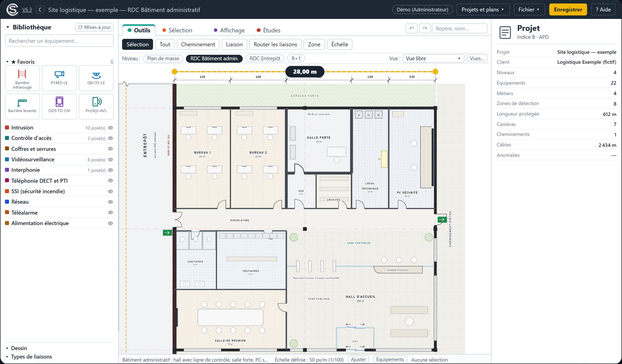Open the Projets et plans menu
622x364 pixels.
click(x=483, y=10)
